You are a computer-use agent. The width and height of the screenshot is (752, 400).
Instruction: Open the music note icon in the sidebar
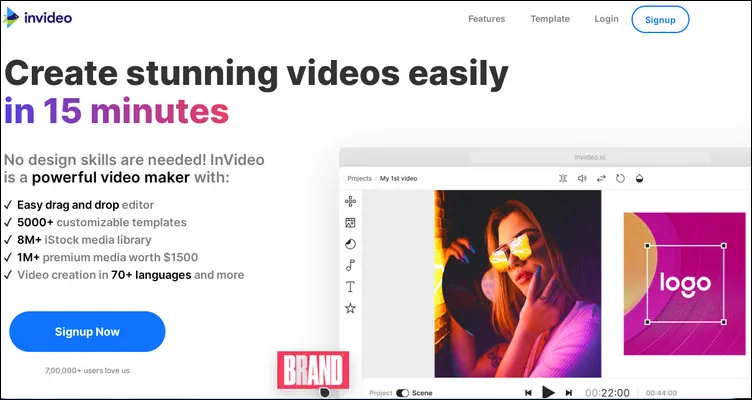351,265
